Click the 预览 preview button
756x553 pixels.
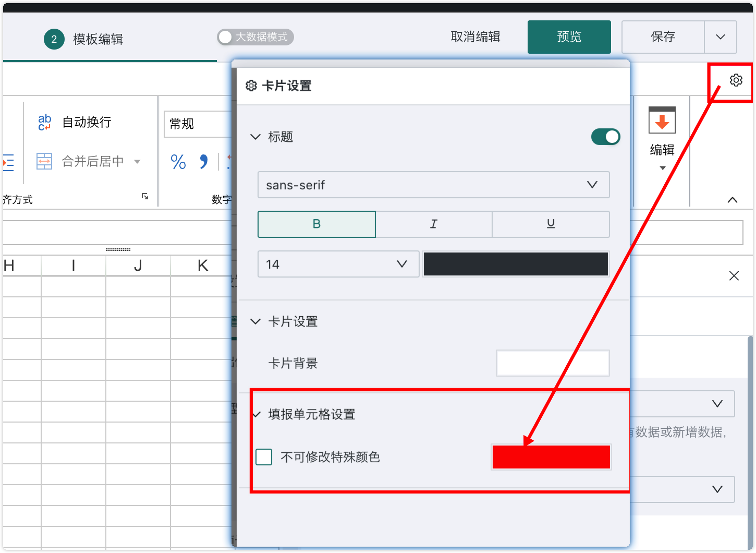[569, 37]
